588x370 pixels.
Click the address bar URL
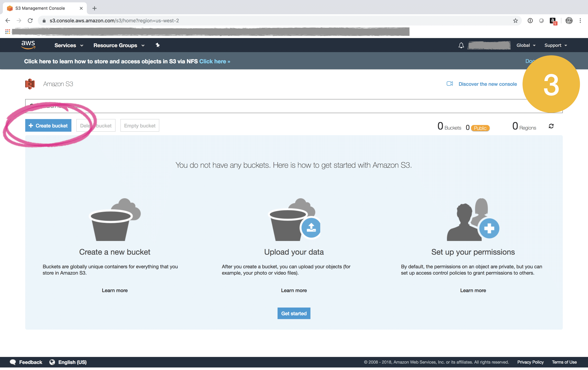tap(114, 20)
